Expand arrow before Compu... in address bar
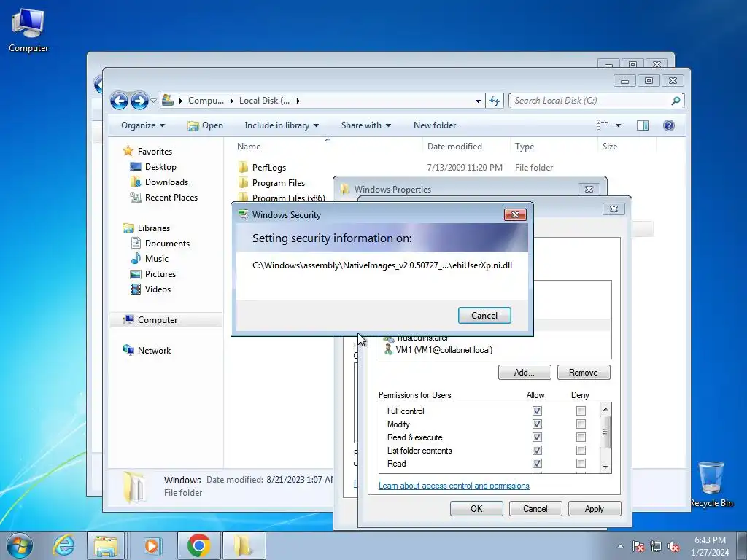The width and height of the screenshot is (747, 560). (181, 101)
